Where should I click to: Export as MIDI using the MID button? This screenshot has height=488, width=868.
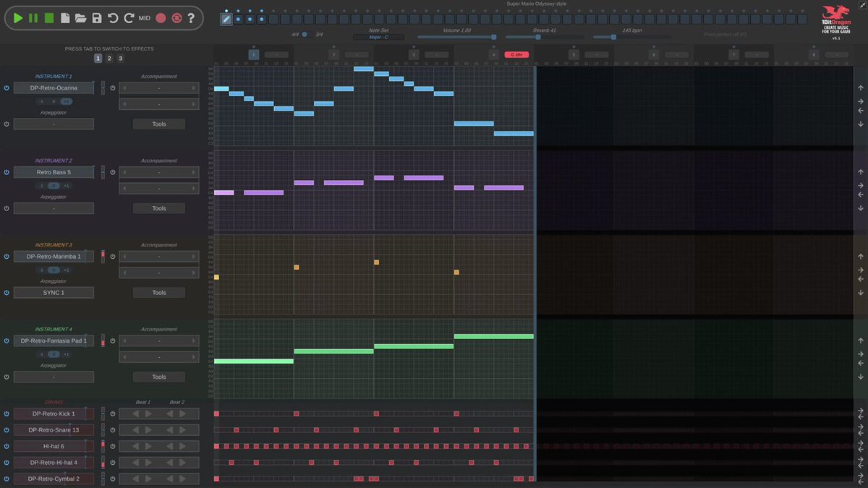coord(145,18)
